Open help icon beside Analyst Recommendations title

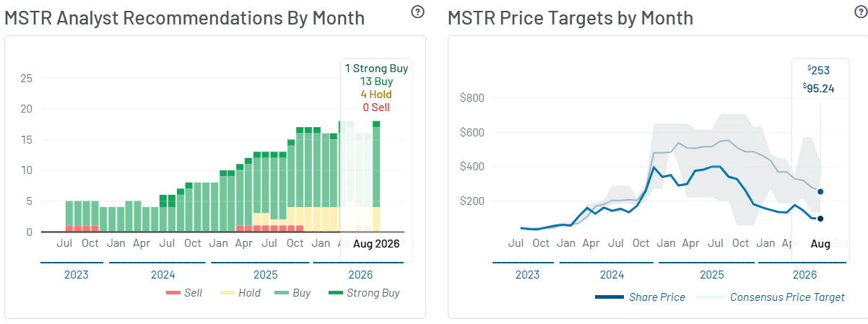pyautogui.click(x=417, y=12)
